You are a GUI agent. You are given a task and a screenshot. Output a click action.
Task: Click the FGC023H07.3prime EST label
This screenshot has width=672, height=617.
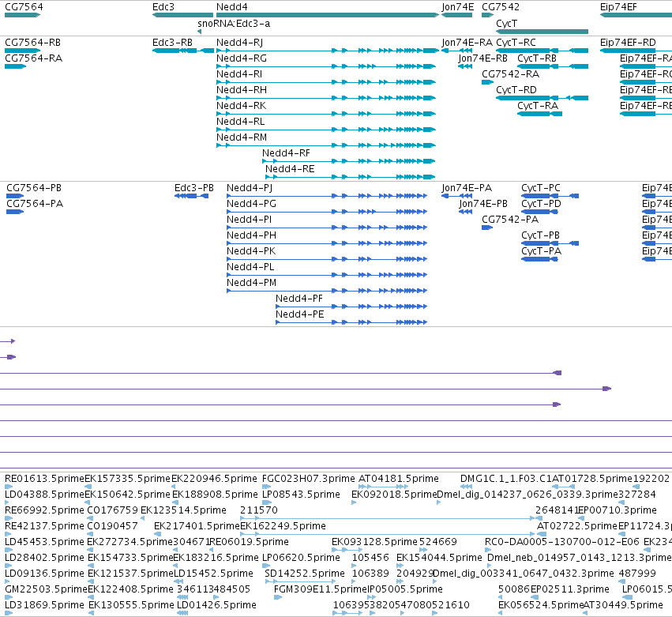click(x=309, y=479)
